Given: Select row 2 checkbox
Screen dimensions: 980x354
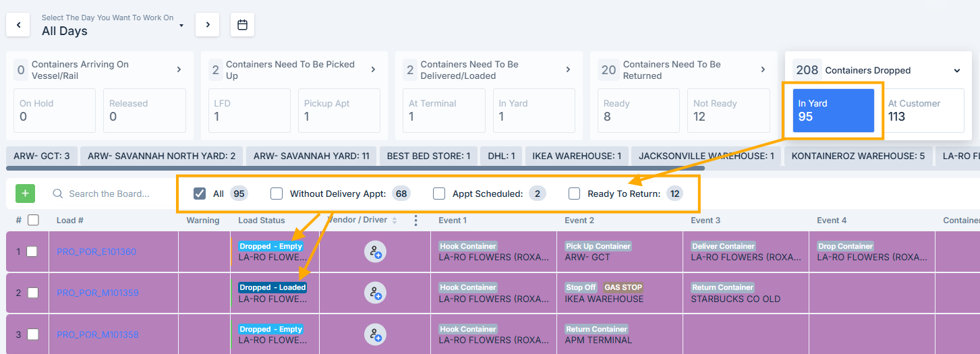Looking at the screenshot, I should (x=32, y=293).
